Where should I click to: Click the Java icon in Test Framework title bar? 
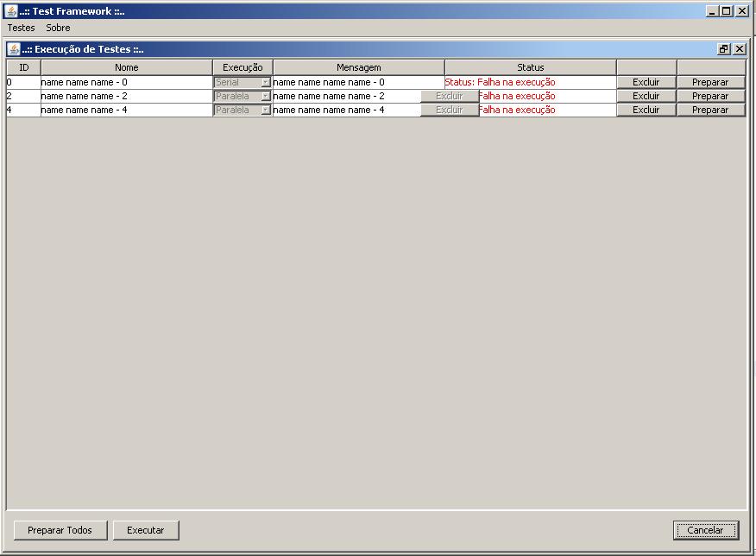coord(10,11)
